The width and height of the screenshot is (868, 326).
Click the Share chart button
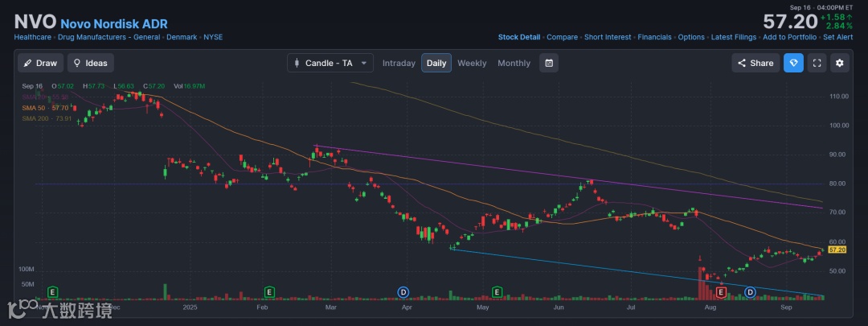(755, 64)
